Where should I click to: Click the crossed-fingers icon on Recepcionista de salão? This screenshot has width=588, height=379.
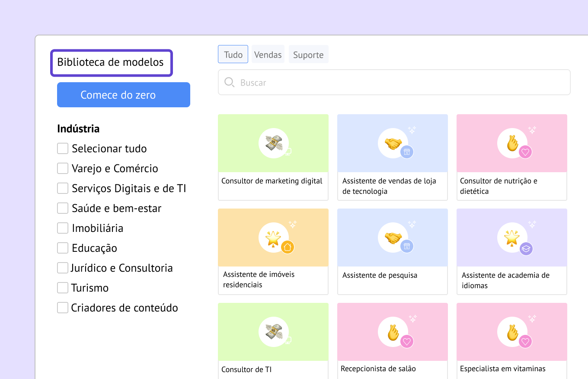point(393,332)
